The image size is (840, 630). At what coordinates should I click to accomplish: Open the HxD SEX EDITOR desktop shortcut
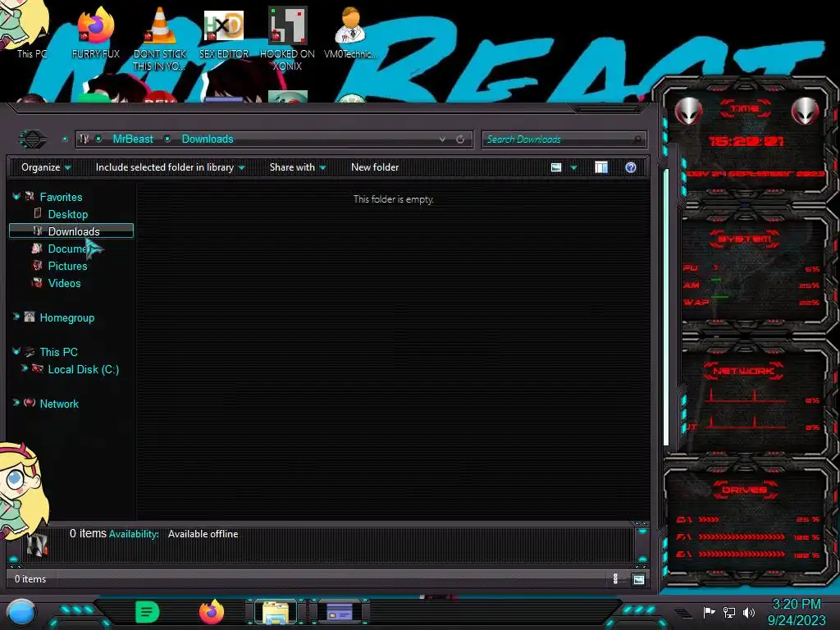pos(224,33)
